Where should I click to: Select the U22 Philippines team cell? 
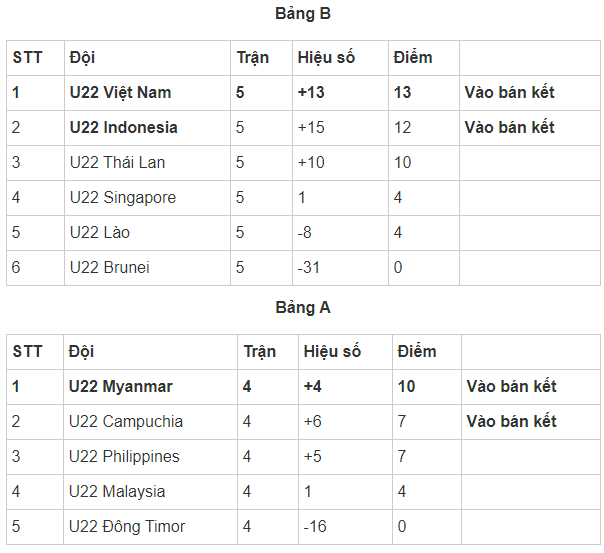124,457
